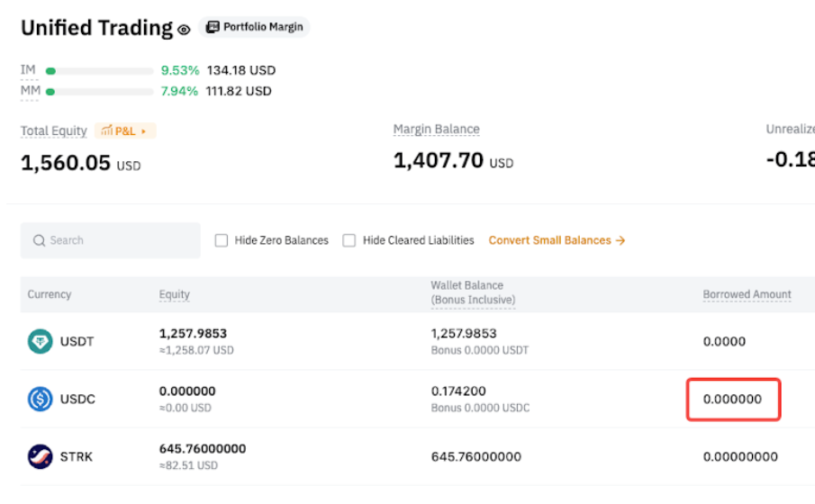Image resolution: width=815 pixels, height=504 pixels.
Task: Expand the P&L arrow
Action: 144,131
